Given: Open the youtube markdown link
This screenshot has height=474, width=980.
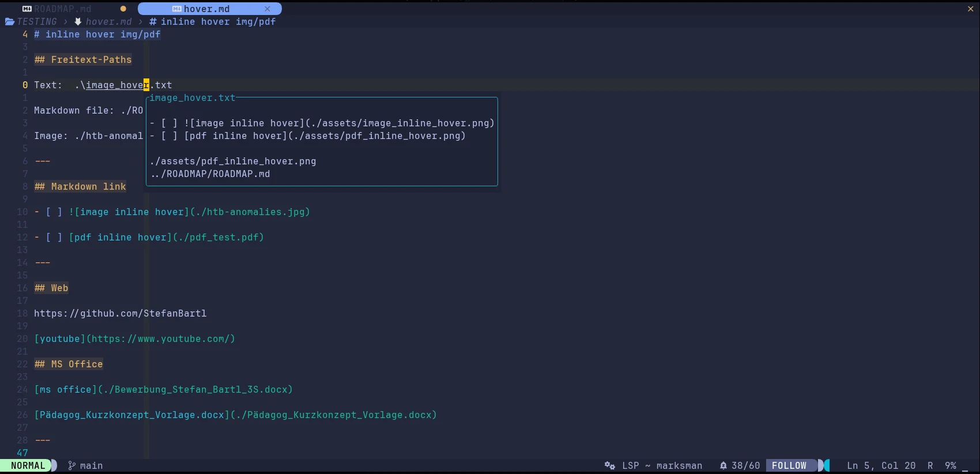Looking at the screenshot, I should point(134,338).
